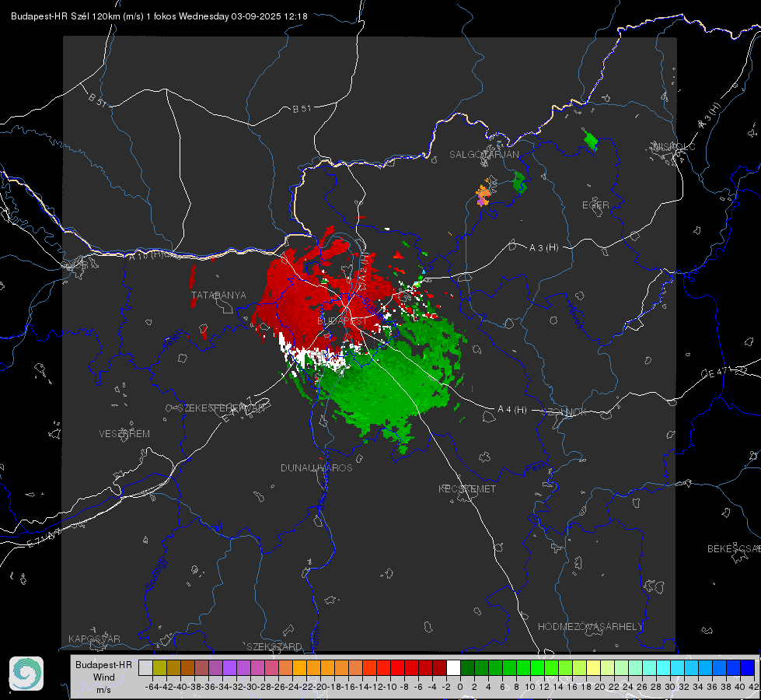Screen dimensions: 761x700
Task: Select the TATABANYA city label
Action: click(x=218, y=296)
